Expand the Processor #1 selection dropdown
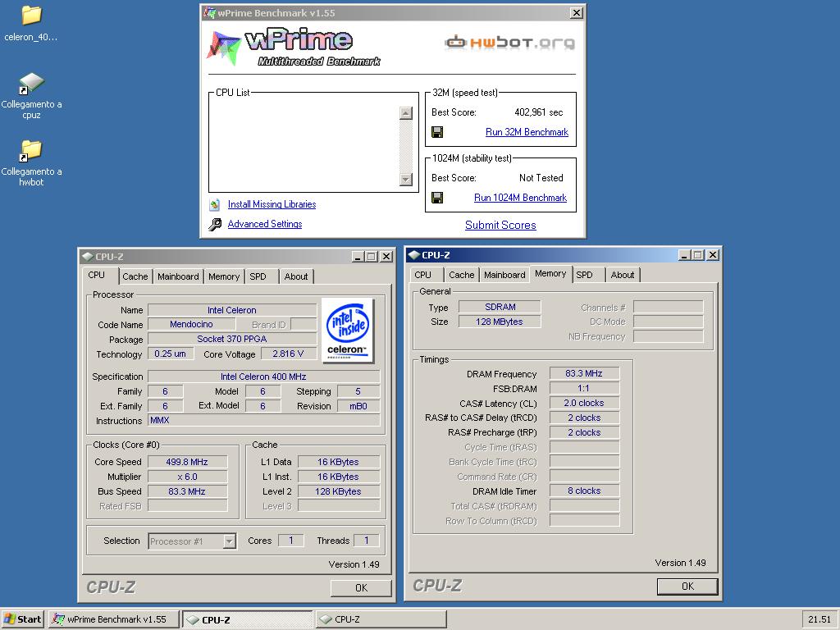This screenshot has width=840, height=630. click(x=230, y=541)
